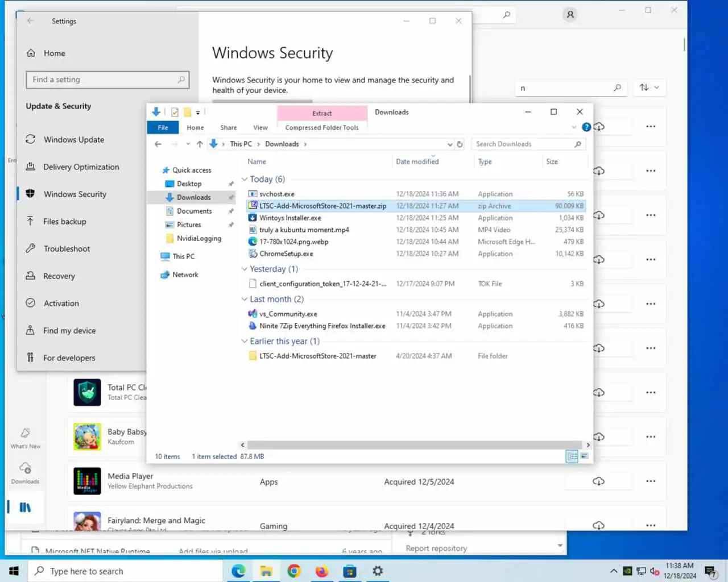Viewport: 728px width, 582px height.
Task: Open Store Downloads sidebar item
Action: click(x=25, y=472)
